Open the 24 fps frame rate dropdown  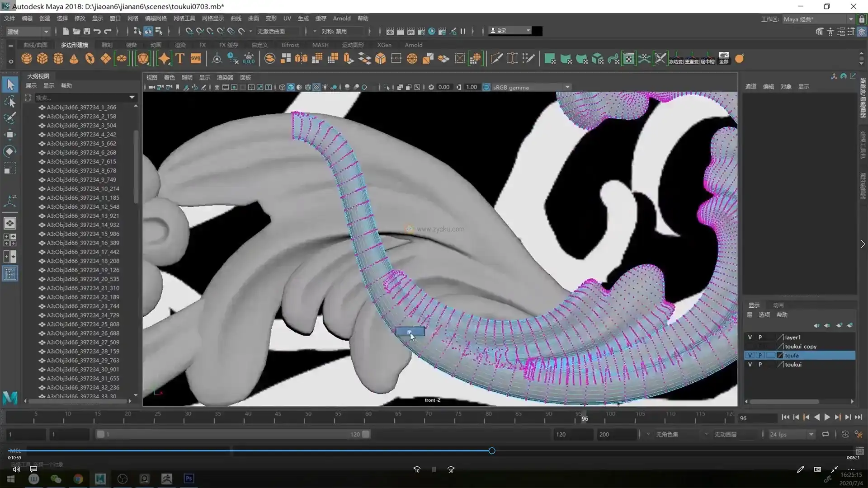coord(811,435)
